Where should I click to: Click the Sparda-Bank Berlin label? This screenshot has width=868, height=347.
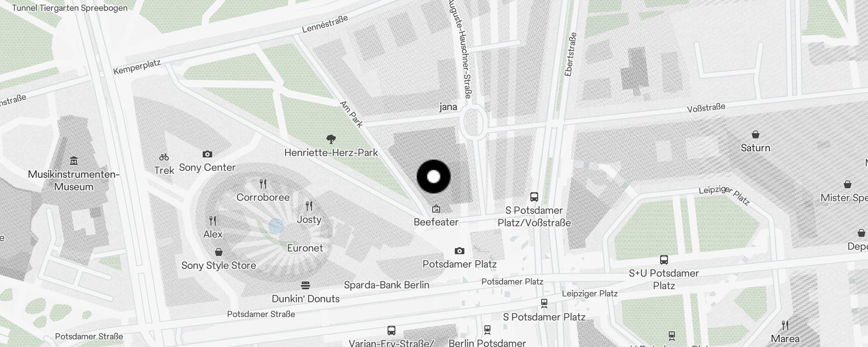(x=387, y=285)
